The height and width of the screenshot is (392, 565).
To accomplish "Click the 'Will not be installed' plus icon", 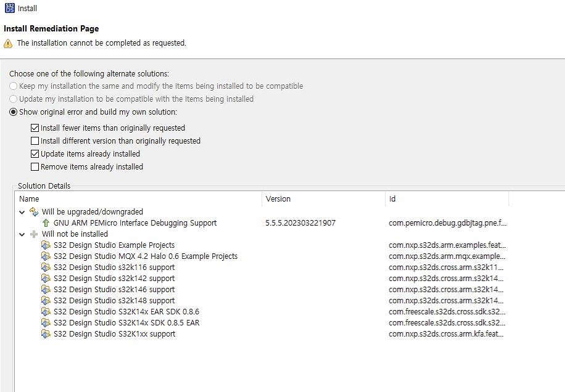I will point(34,234).
